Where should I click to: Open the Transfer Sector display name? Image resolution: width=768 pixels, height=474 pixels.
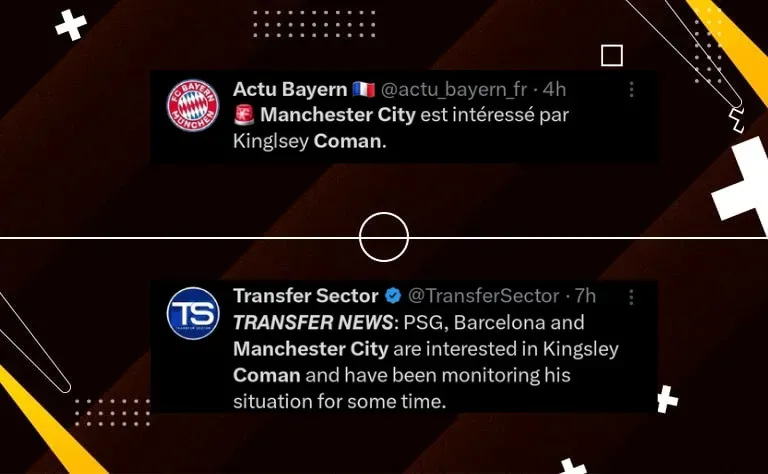[306, 296]
